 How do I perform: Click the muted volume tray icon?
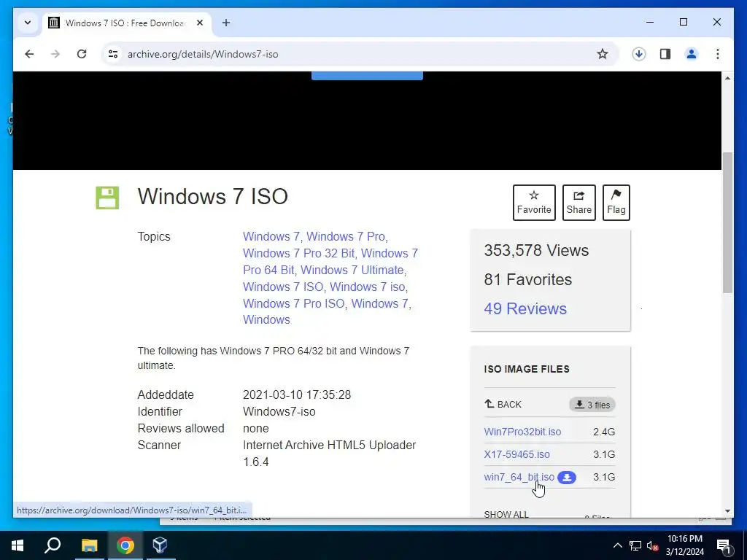coord(652,545)
